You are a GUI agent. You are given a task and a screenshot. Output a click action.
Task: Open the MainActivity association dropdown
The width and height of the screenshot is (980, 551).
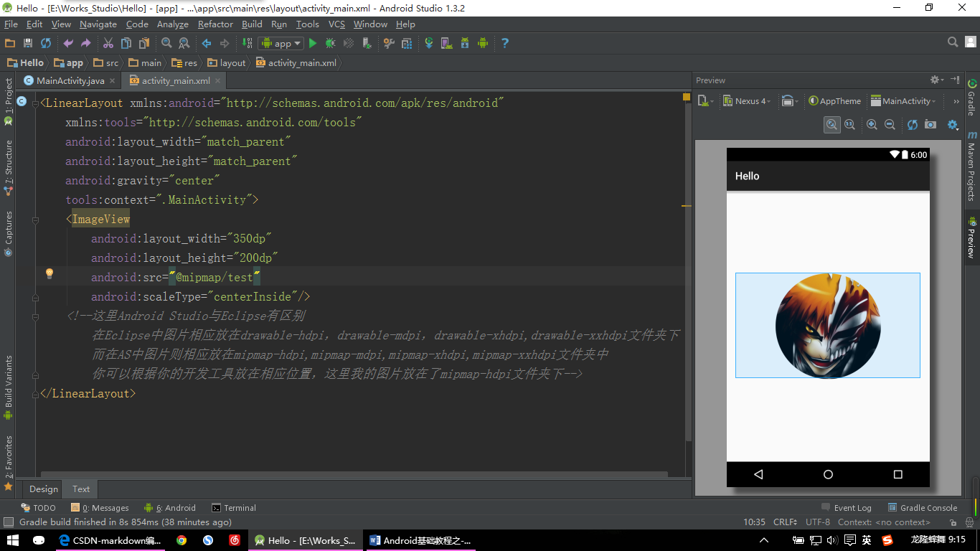pos(903,101)
